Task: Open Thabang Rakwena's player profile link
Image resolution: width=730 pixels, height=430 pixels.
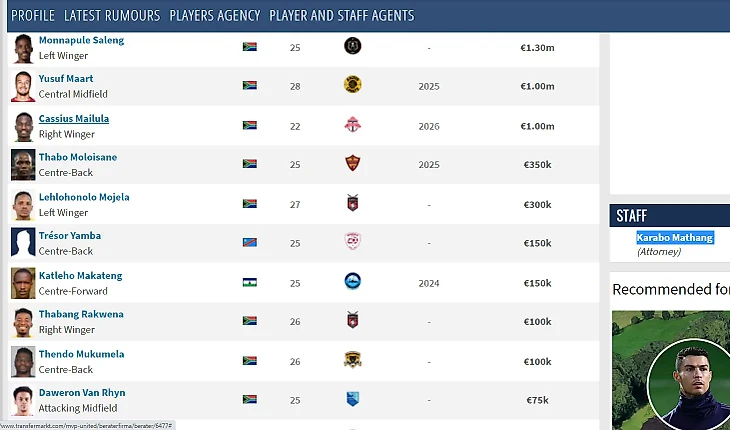Action: tap(81, 314)
